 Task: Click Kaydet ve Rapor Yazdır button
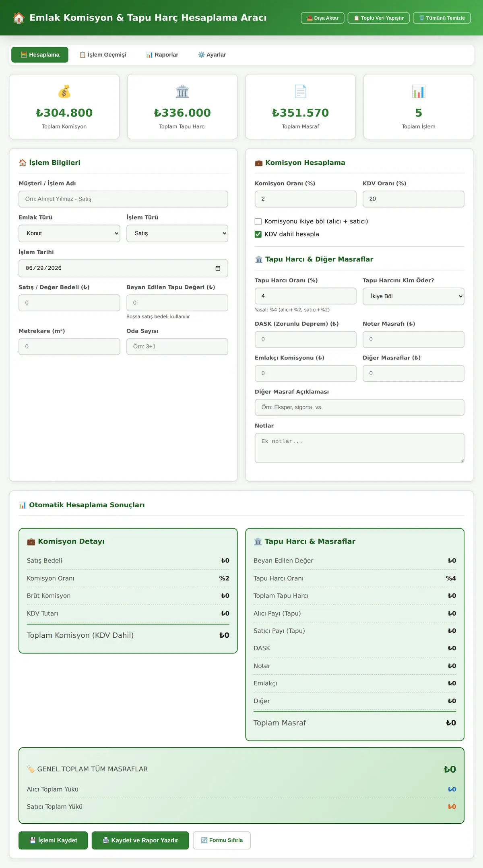click(x=140, y=840)
